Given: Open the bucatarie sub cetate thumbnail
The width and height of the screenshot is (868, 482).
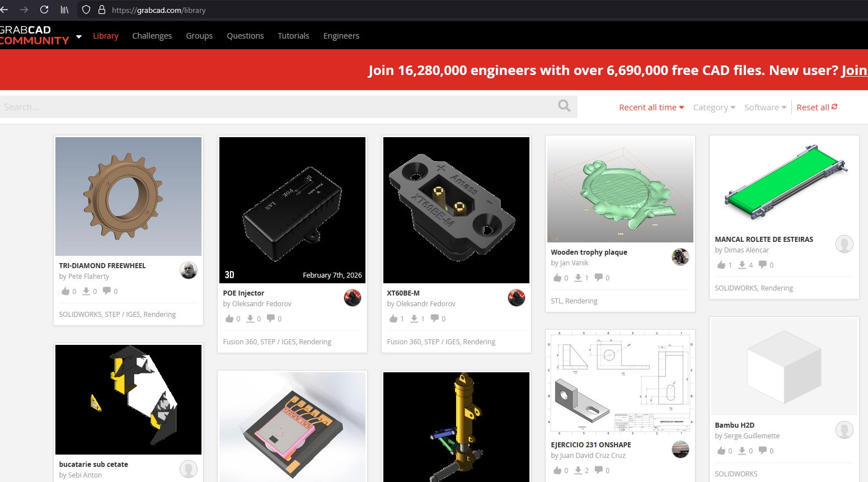Looking at the screenshot, I should [x=128, y=400].
